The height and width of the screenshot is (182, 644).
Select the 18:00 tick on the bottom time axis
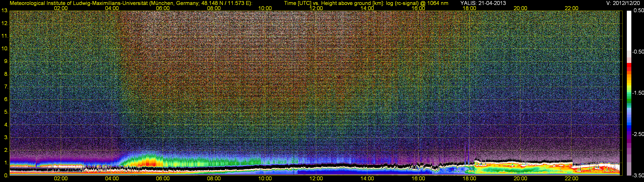coord(469,179)
